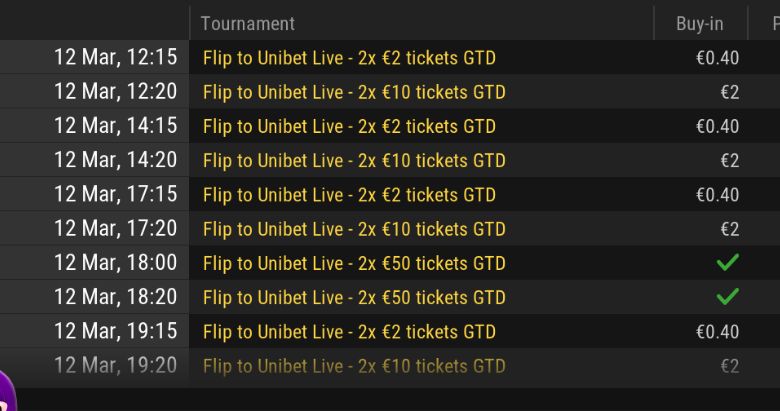Open the 17:20 Flip €10 tickets tournament
The image size is (780, 411).
click(x=354, y=229)
